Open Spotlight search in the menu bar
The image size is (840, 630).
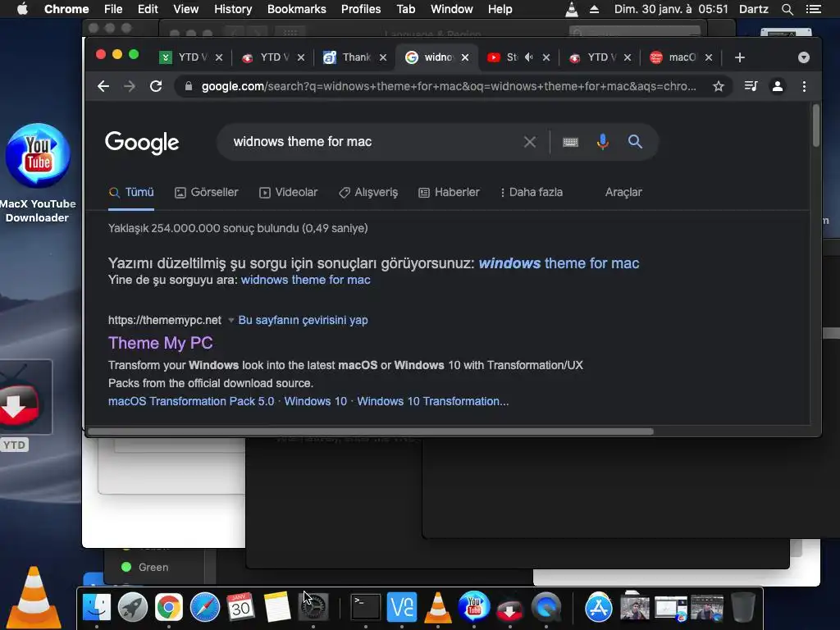click(x=787, y=9)
